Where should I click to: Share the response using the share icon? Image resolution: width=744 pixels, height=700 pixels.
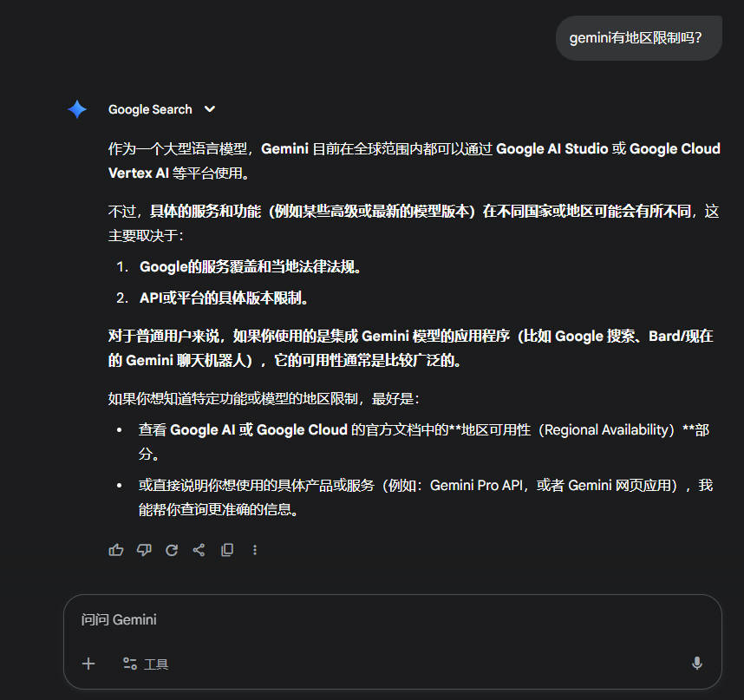click(x=199, y=550)
